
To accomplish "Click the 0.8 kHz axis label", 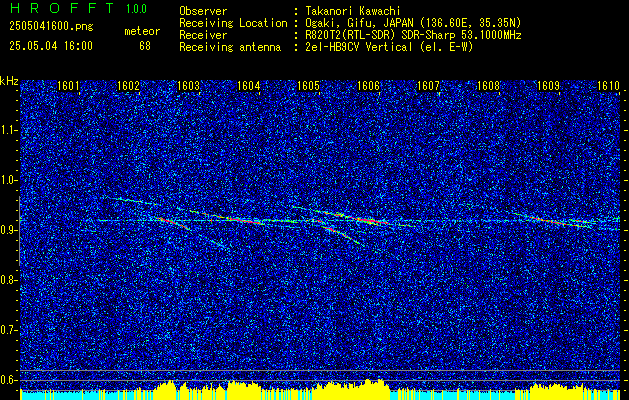I will [9, 280].
